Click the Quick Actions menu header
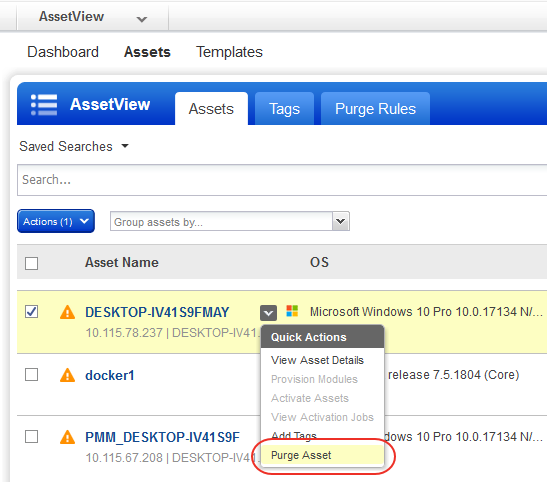 click(322, 337)
